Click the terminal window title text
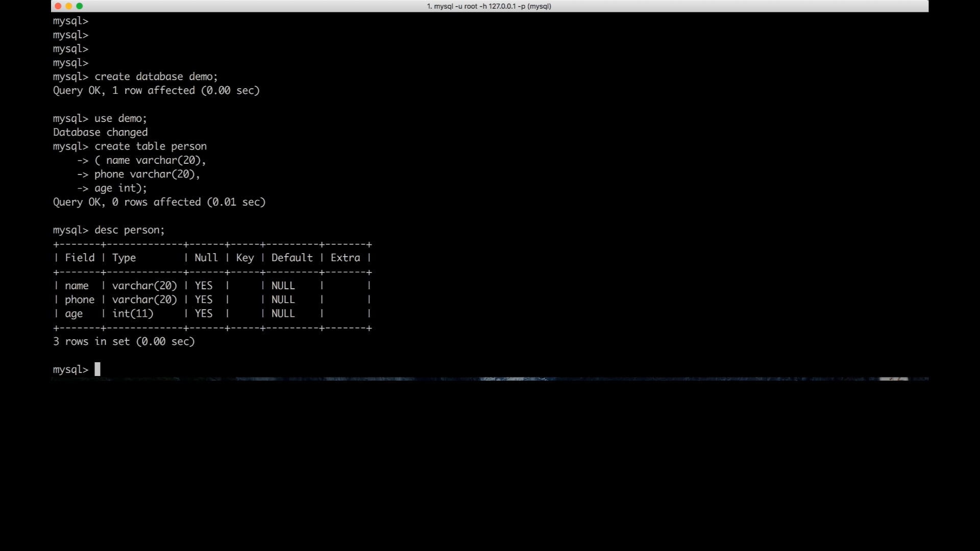The image size is (980, 551). coord(488,6)
